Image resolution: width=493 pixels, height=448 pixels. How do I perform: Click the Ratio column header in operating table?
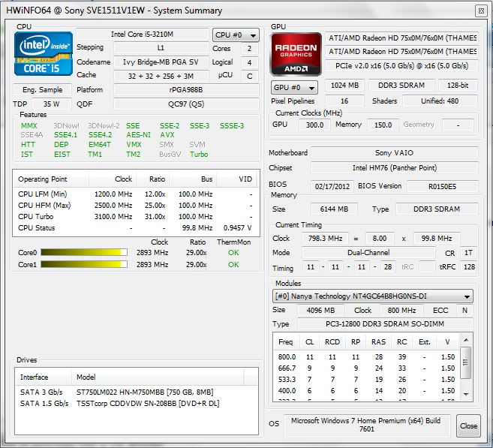coord(152,179)
